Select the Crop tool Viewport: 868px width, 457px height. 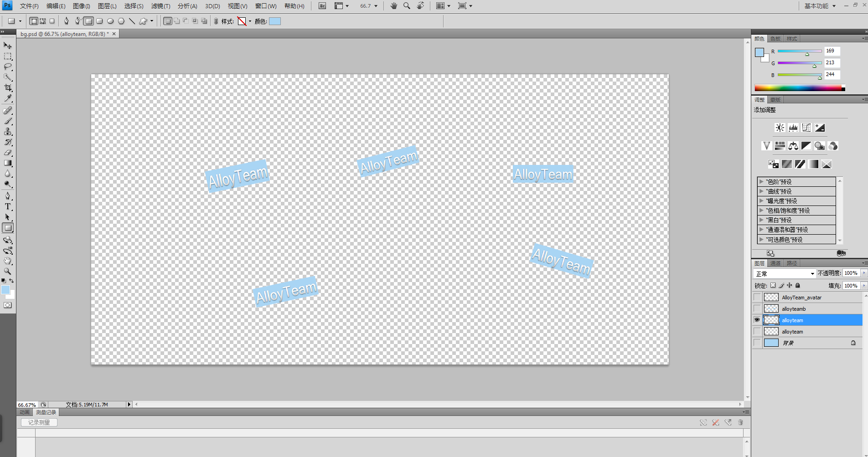coord(8,87)
